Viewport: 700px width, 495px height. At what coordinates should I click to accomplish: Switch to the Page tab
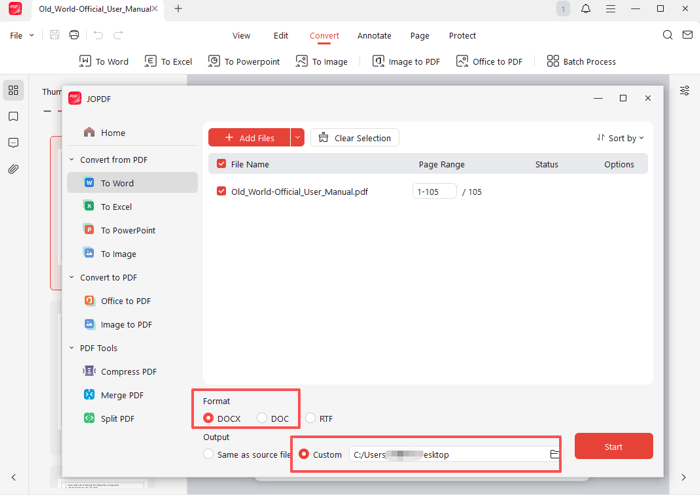(420, 35)
